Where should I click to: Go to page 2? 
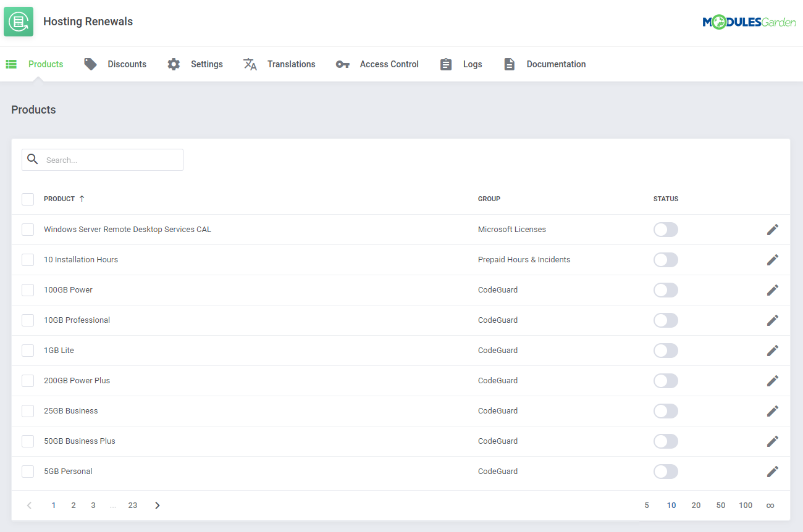(74, 505)
